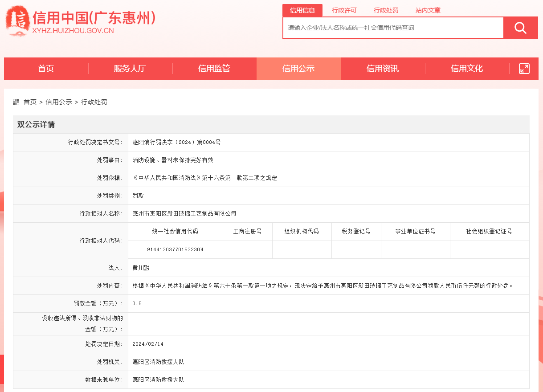Select the 行政处罚 search tab
The width and height of the screenshot is (543, 392).
tap(386, 10)
